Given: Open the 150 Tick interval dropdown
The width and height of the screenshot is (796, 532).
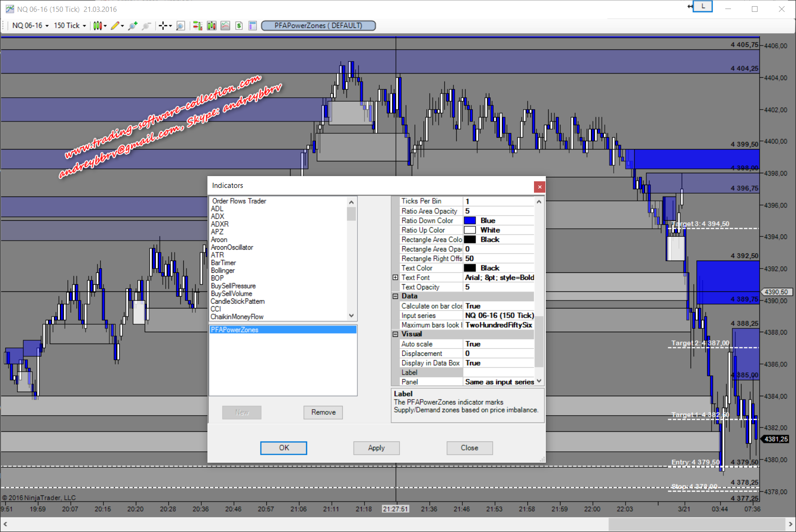Looking at the screenshot, I should (x=70, y=26).
